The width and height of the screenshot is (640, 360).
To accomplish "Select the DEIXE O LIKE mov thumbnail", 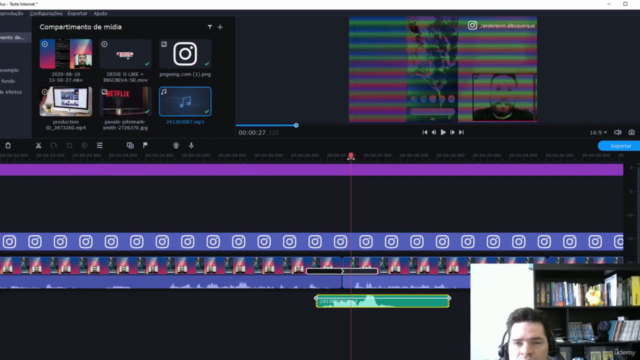I will (x=125, y=54).
